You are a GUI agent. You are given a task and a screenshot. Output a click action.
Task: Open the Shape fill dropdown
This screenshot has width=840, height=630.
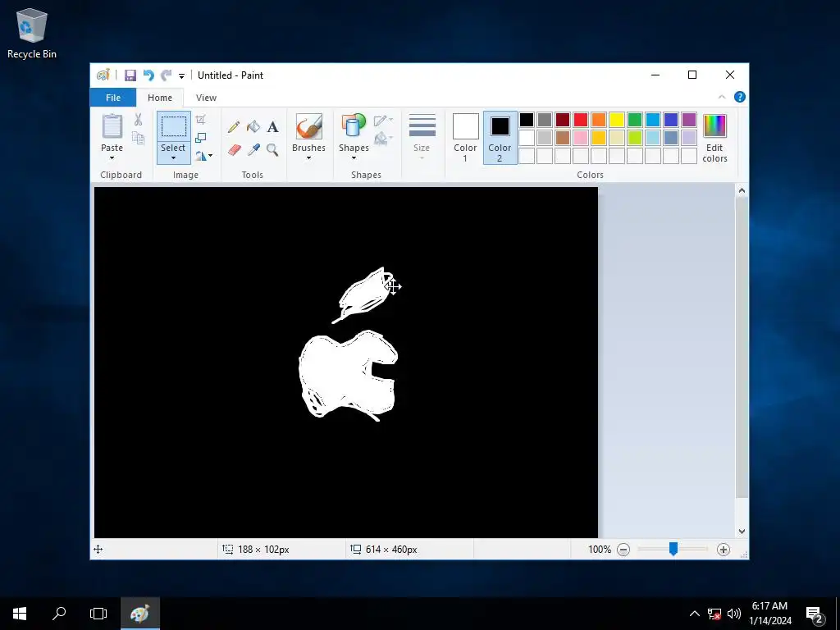(x=383, y=138)
